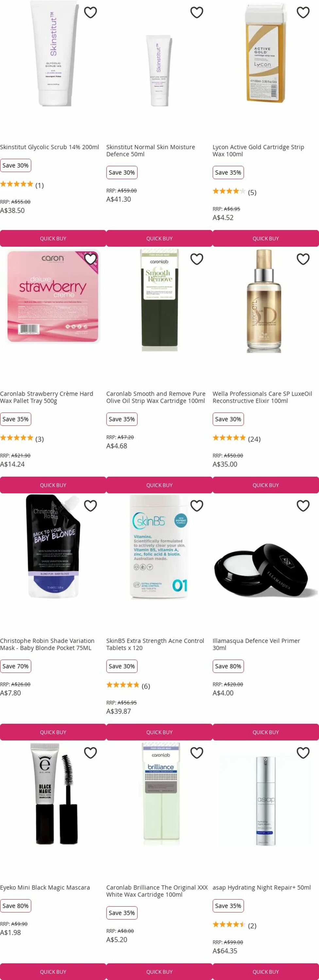319x980 pixels.
Task: Quick buy SkinB5 Acne Control Tablets
Action: pyautogui.click(x=159, y=732)
